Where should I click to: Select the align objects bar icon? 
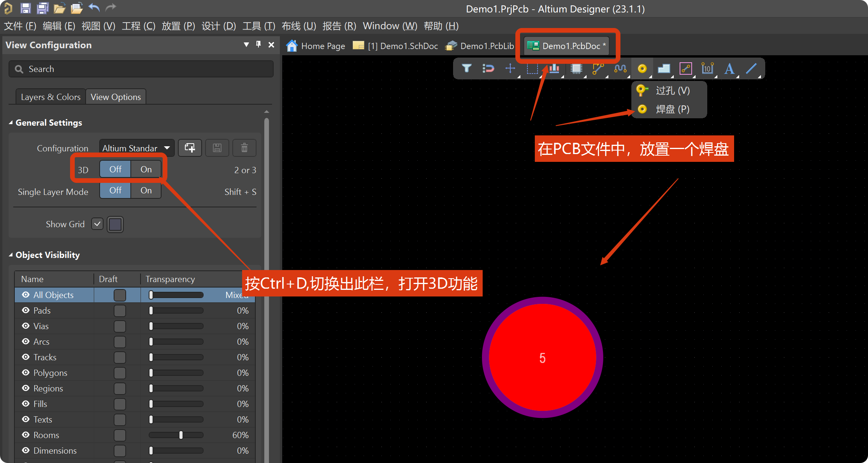point(554,69)
